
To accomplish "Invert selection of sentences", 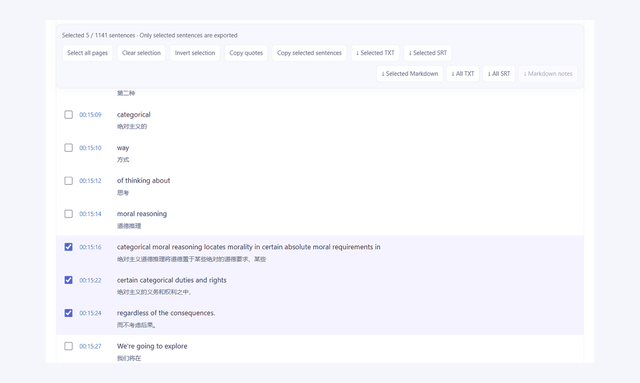I will click(195, 53).
